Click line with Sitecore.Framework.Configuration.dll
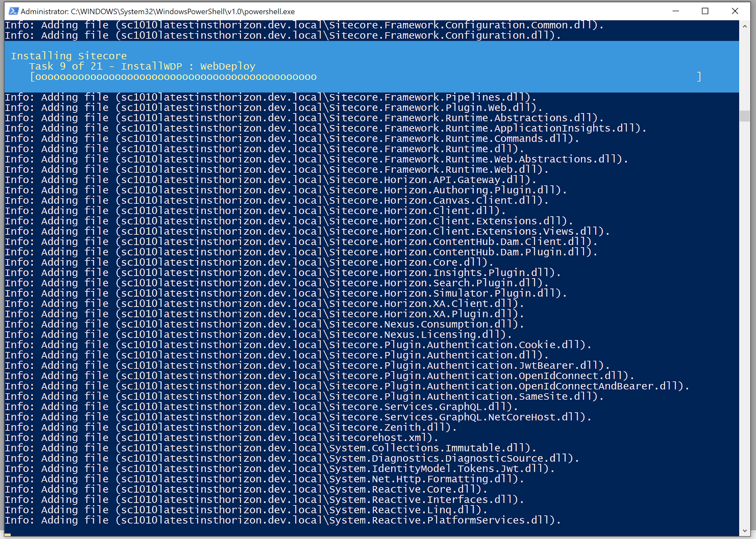 coord(283,35)
